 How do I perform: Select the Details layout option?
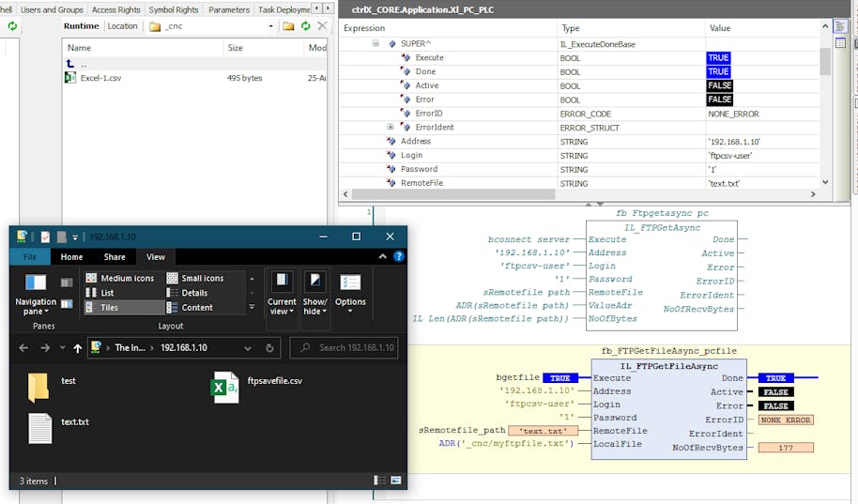click(x=194, y=293)
